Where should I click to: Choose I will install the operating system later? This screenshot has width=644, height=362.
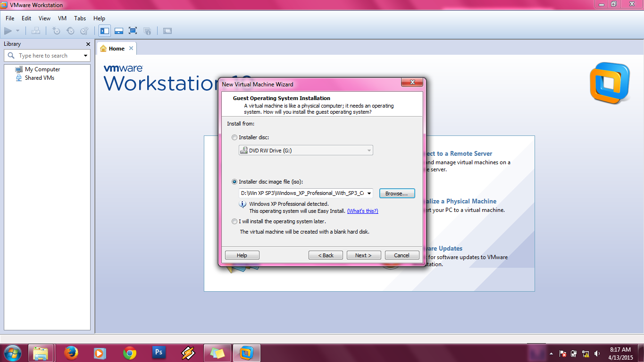point(234,221)
